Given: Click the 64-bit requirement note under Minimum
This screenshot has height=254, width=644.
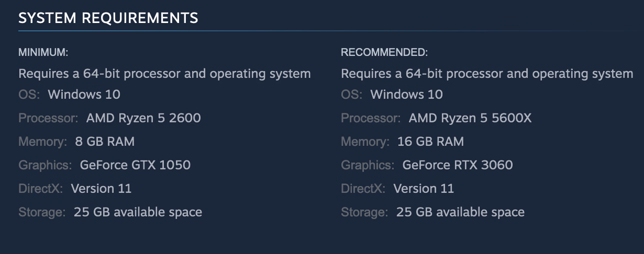Looking at the screenshot, I should (x=164, y=74).
